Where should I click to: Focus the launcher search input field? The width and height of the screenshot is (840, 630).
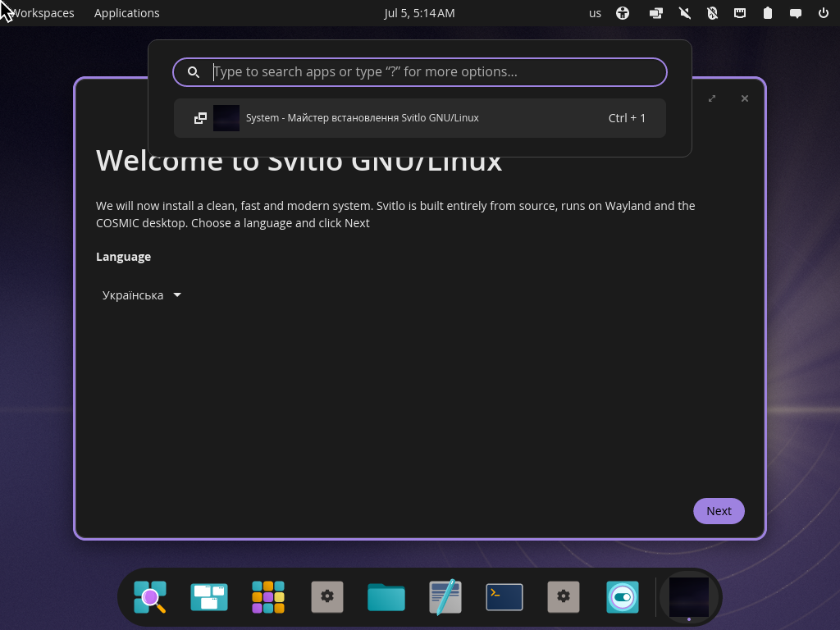tap(420, 72)
